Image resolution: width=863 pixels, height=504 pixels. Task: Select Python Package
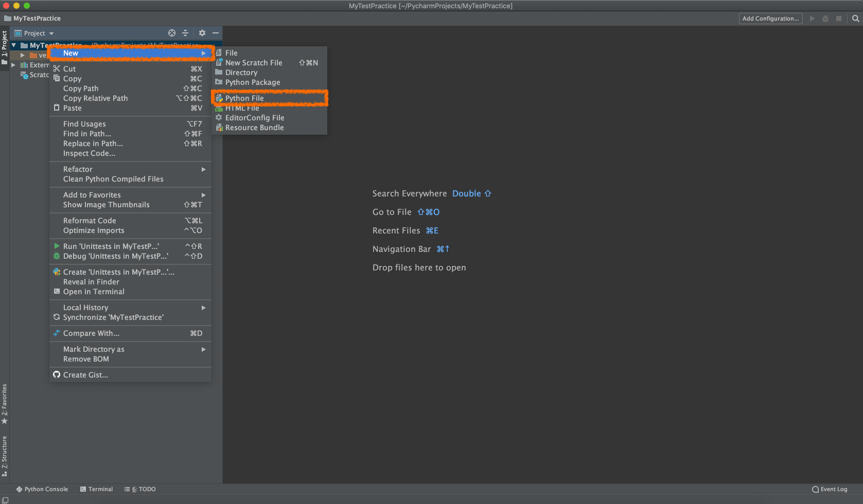tap(270, 82)
